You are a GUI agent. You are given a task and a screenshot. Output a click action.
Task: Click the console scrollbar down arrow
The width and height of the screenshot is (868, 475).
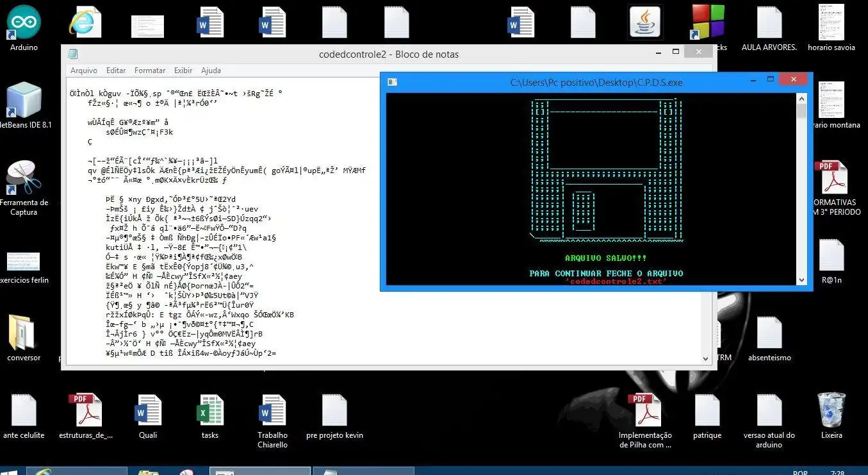coord(801,280)
